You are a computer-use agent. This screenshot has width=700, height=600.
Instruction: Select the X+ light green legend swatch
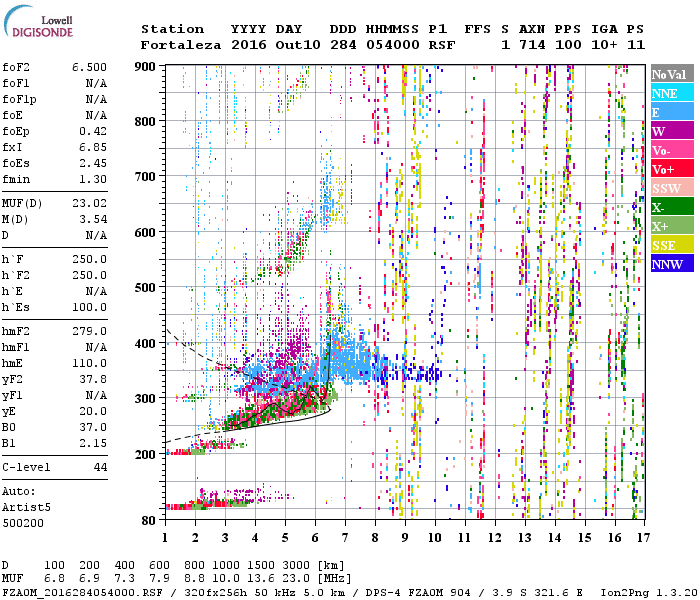coord(672,225)
